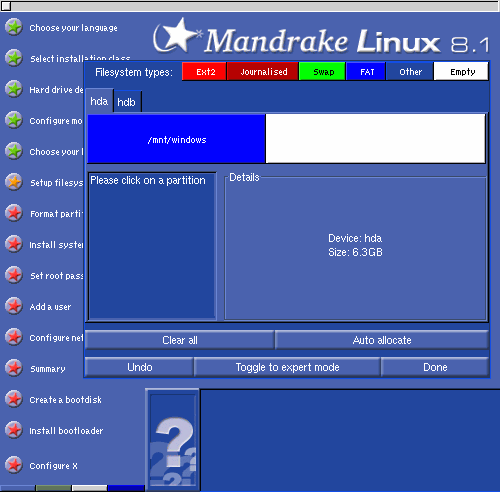Click the Done button
Viewport: 500px width, 492px height.
435,367
